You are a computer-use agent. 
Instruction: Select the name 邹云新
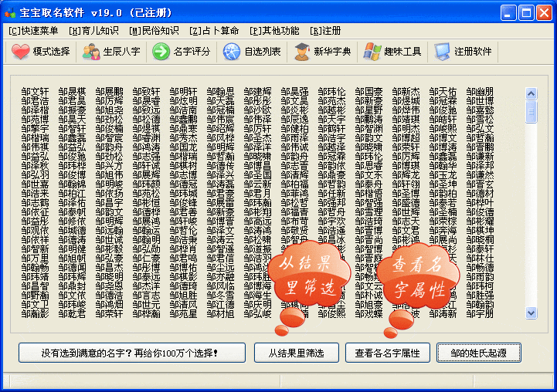tap(257, 184)
